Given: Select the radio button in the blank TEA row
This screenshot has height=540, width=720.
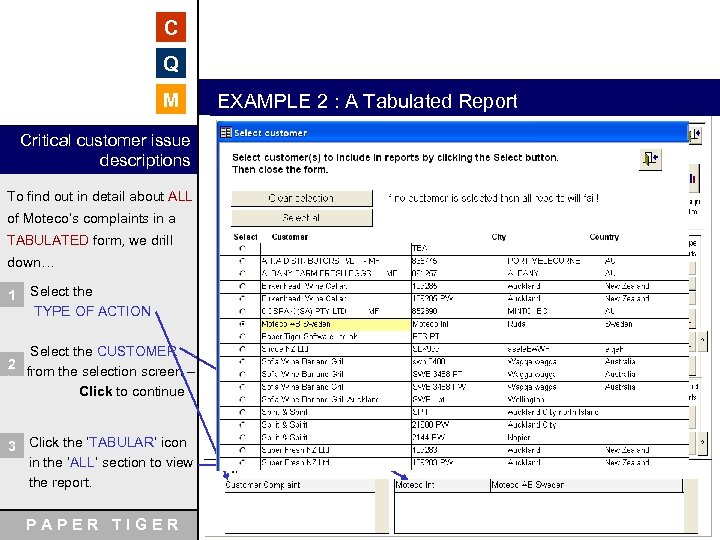Looking at the screenshot, I should tap(242, 248).
